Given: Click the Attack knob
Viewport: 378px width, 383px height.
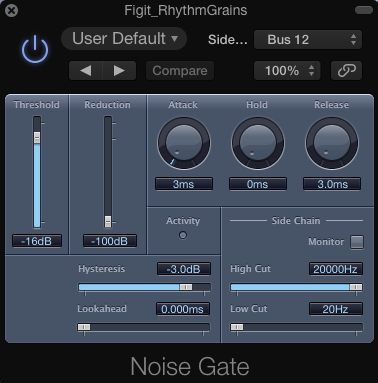Looking at the screenshot, I should [x=184, y=143].
